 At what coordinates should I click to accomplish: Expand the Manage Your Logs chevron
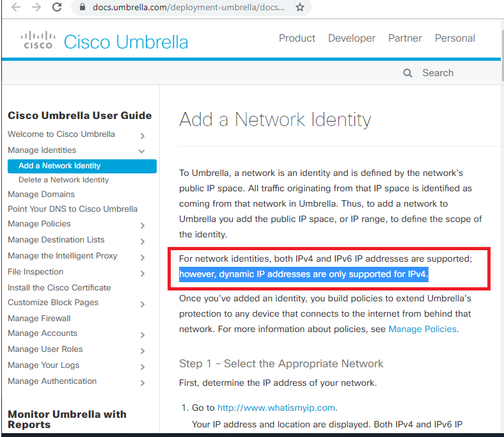143,367
